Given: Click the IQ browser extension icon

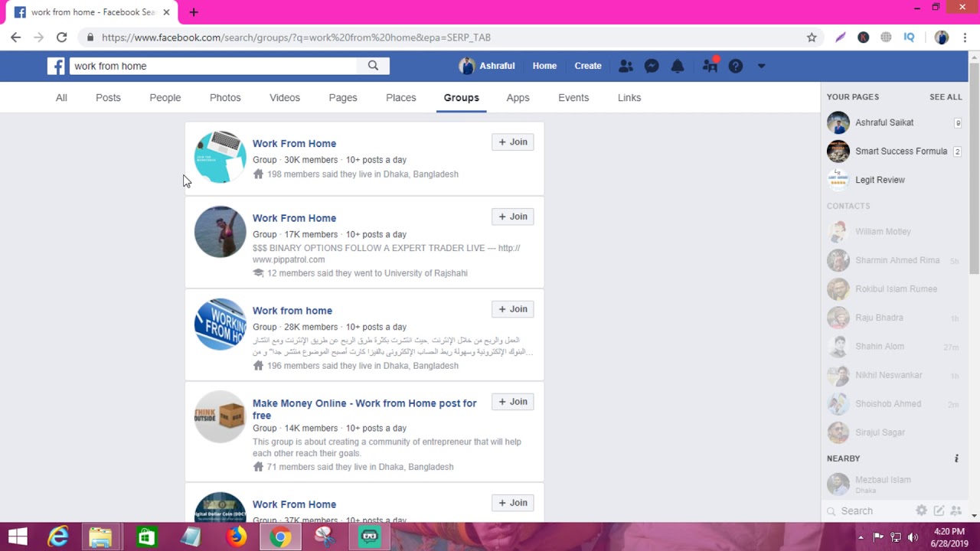Looking at the screenshot, I should pyautogui.click(x=909, y=37).
